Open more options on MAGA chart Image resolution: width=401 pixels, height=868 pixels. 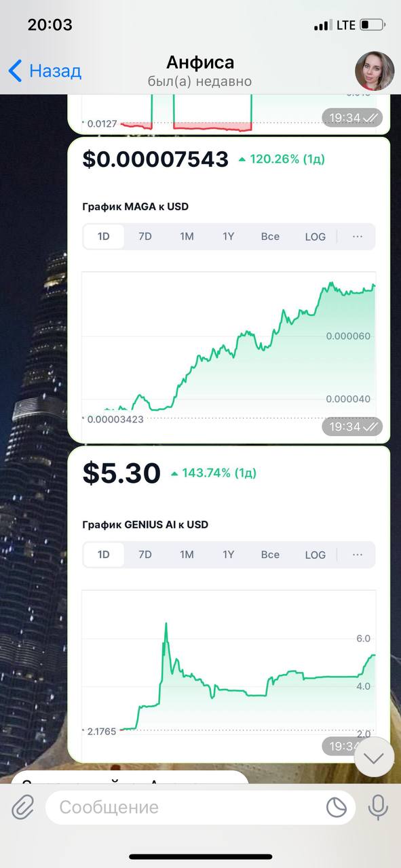pyautogui.click(x=358, y=237)
